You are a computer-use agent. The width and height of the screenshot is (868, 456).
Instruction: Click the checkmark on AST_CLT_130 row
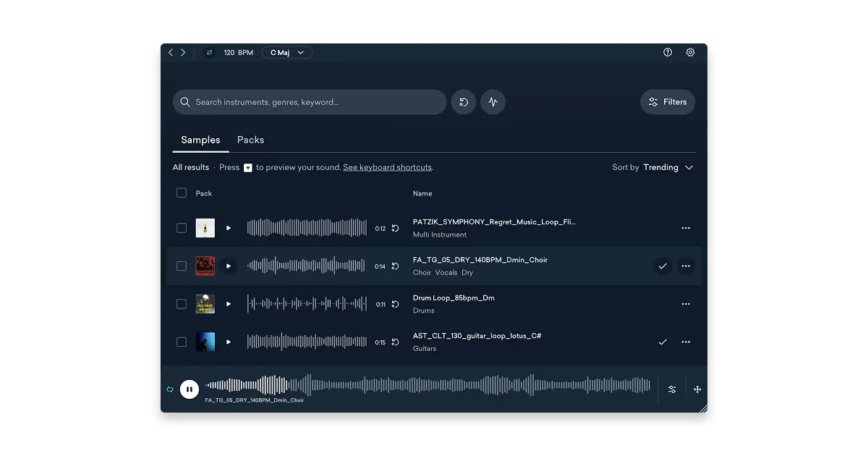tap(663, 342)
